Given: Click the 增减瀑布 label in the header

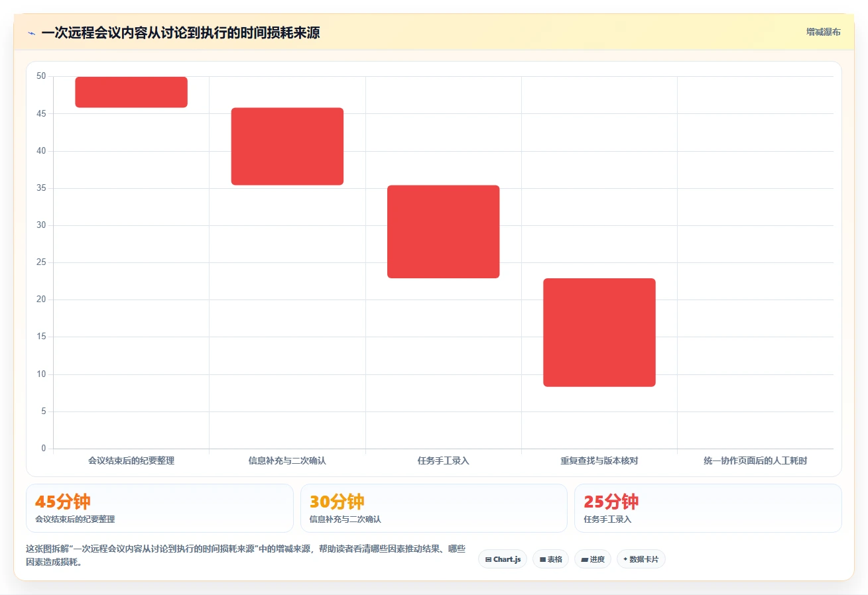Looking at the screenshot, I should tap(823, 32).
